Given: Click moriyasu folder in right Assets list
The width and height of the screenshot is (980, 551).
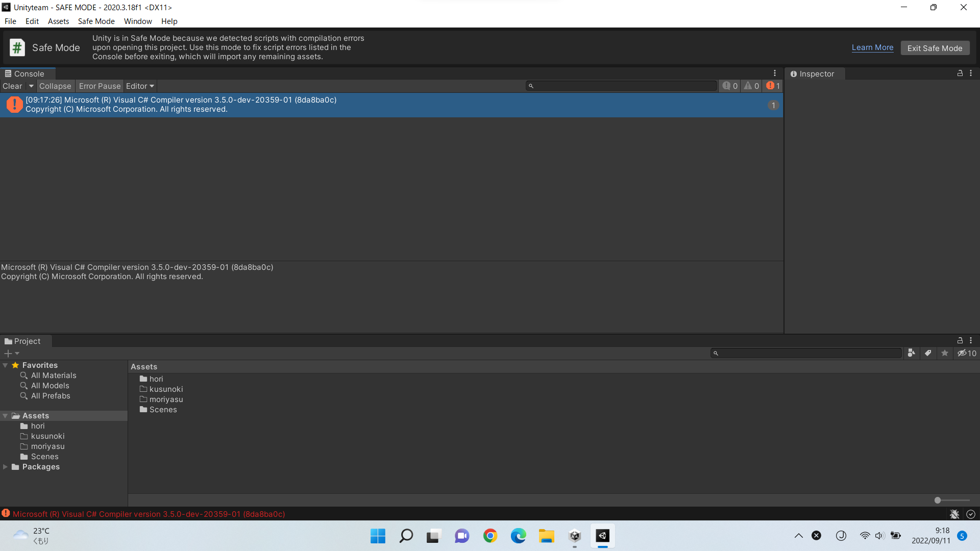Looking at the screenshot, I should point(166,399).
